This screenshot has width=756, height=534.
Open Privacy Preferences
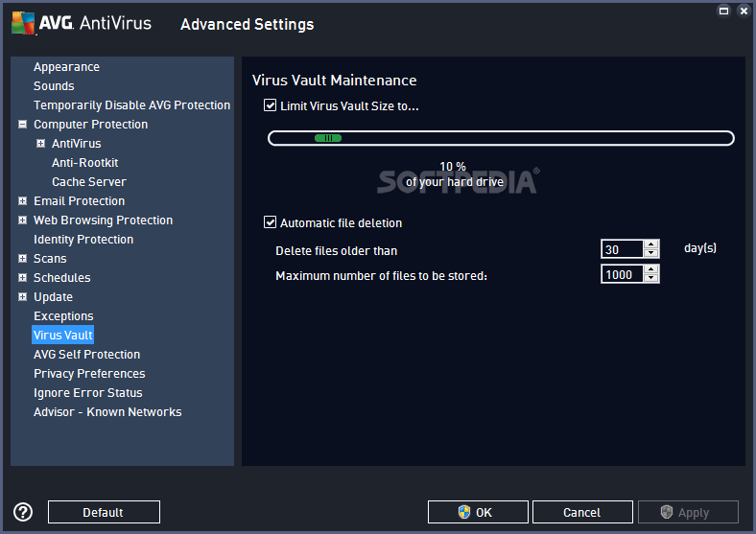[89, 374]
